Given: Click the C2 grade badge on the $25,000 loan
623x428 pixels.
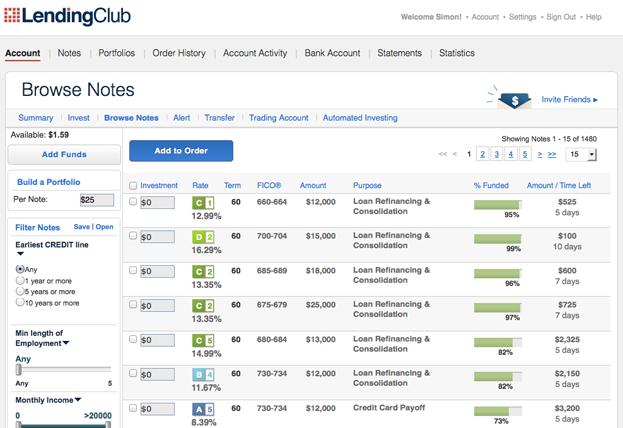Looking at the screenshot, I should point(203,306).
